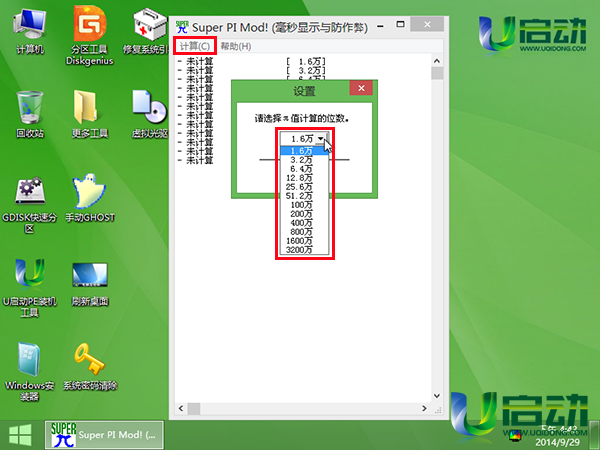
Task: Click the tray icon beside the clock
Action: 515,435
